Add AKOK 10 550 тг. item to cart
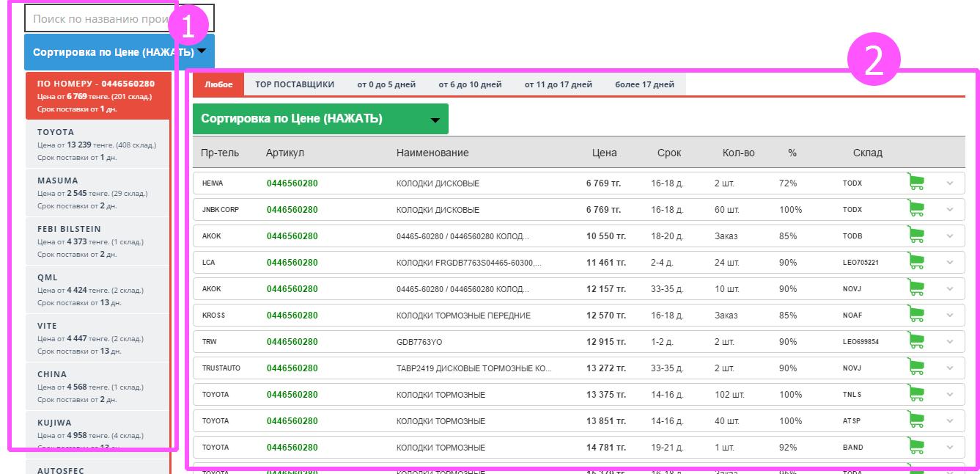The height and width of the screenshot is (474, 980). pos(915,236)
